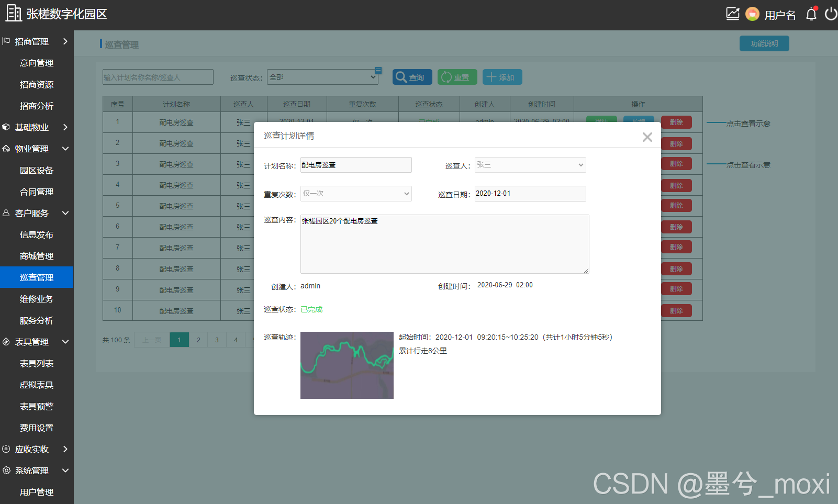This screenshot has width=838, height=504.
Task: Click the park building logo icon
Action: click(14, 13)
